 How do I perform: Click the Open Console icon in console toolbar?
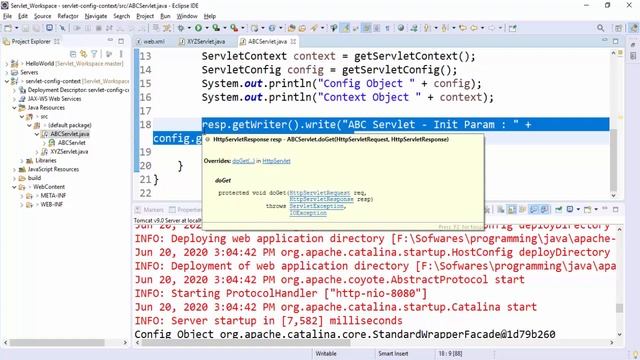588,209
